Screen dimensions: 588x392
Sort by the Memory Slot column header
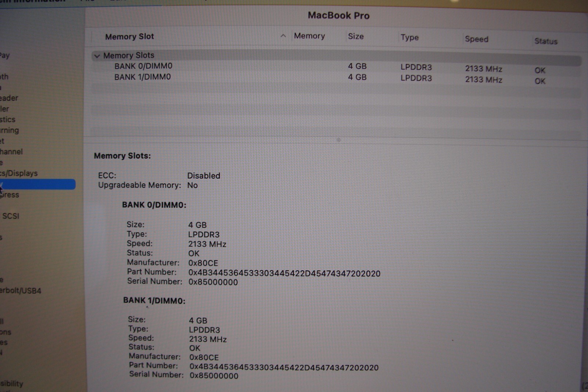coord(129,36)
